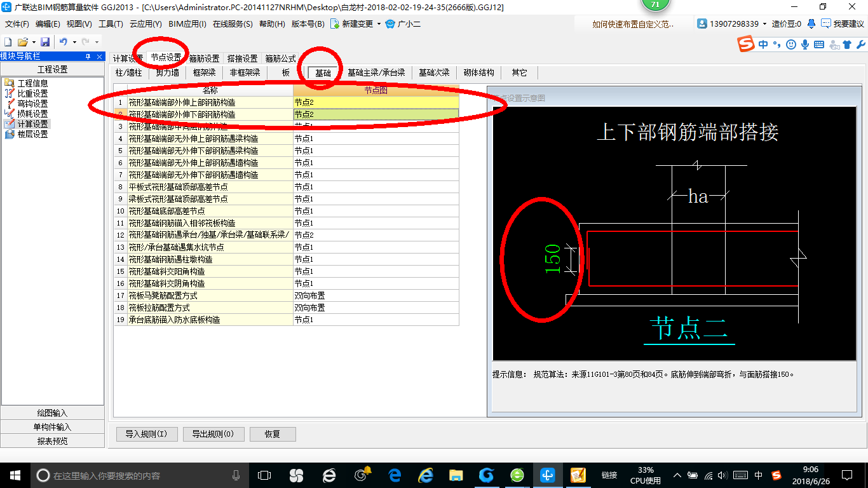
Task: Open the 帮助(H) menu
Action: (272, 24)
